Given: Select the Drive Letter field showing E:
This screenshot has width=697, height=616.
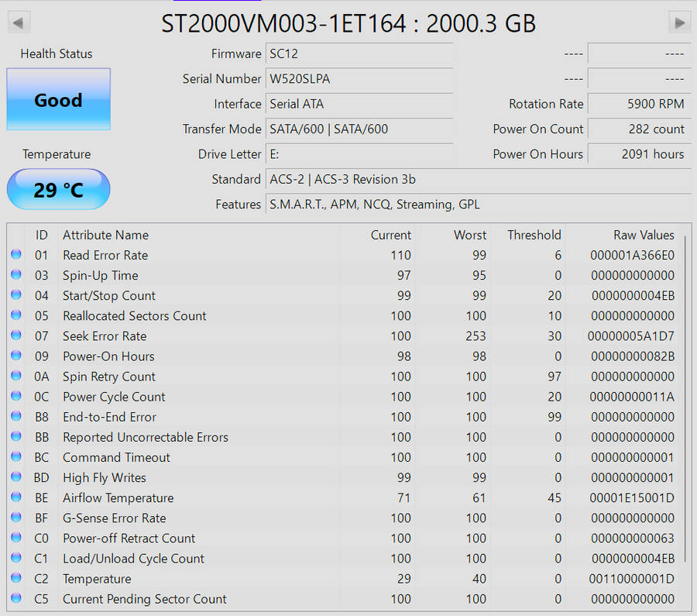Looking at the screenshot, I should tap(359, 153).
